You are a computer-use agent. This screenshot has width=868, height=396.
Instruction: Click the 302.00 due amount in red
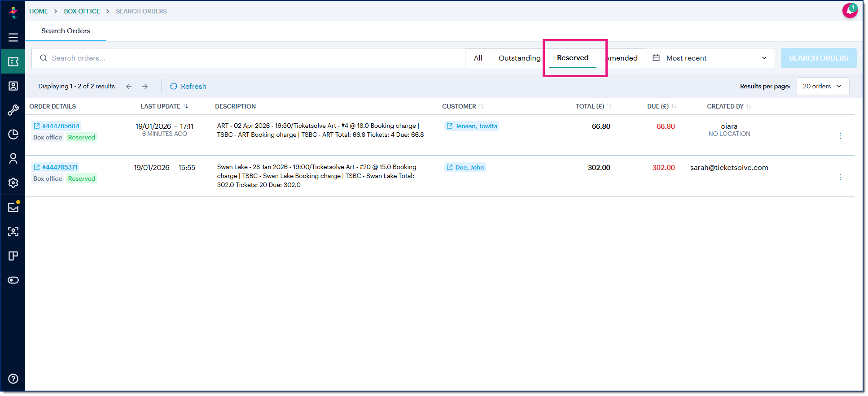(x=663, y=168)
